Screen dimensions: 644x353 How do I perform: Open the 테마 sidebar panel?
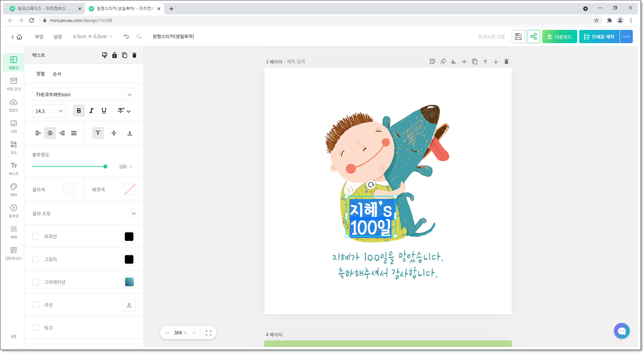pos(14,189)
